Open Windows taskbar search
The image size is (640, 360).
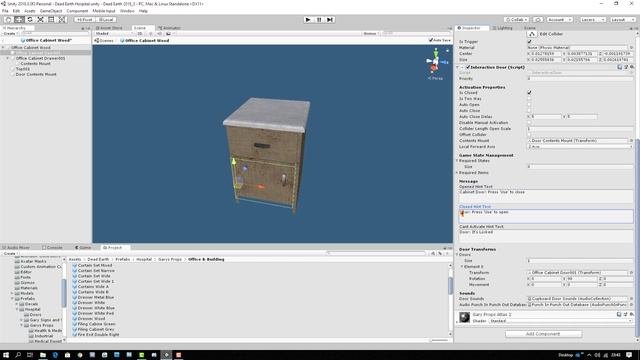click(x=18, y=355)
